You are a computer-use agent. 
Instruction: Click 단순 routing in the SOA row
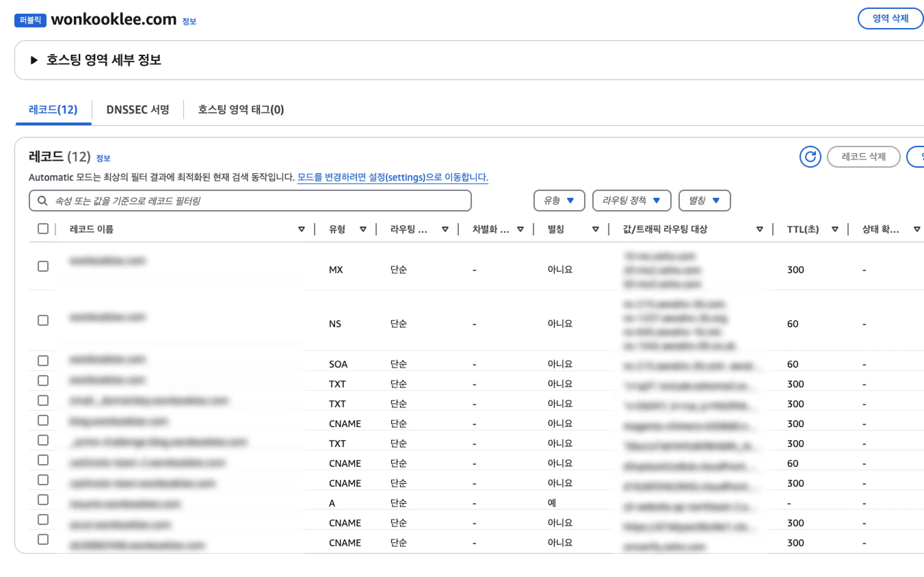point(398,364)
